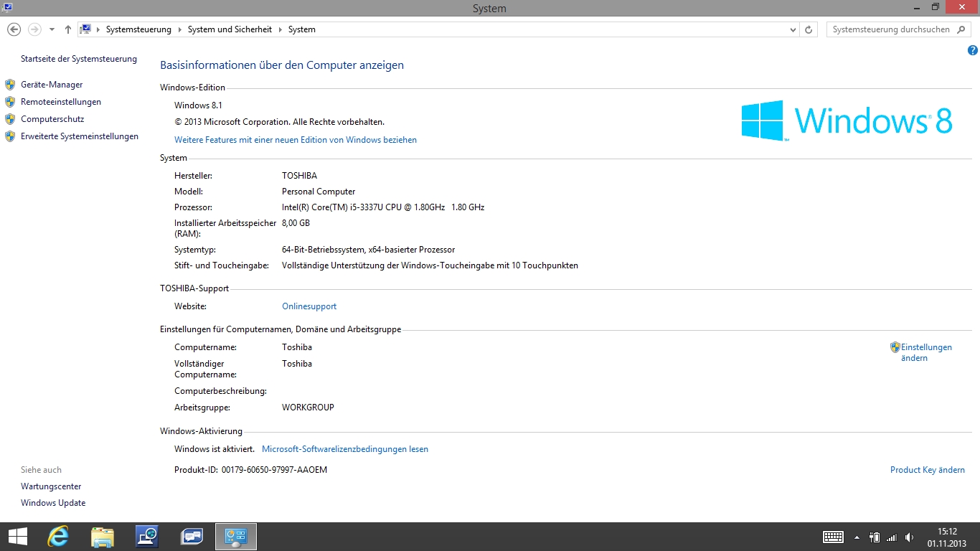This screenshot has height=551, width=980.
Task: Restore down the System window
Action: coord(935,6)
